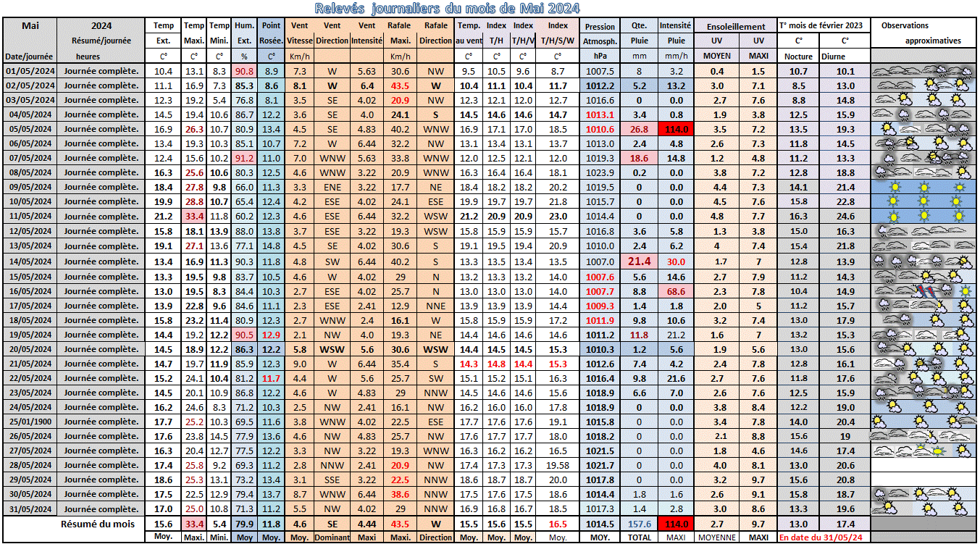Screen dimensions: 980x544
Task: Select the 'Observations approximatives' column header
Action: pyautogui.click(x=923, y=33)
